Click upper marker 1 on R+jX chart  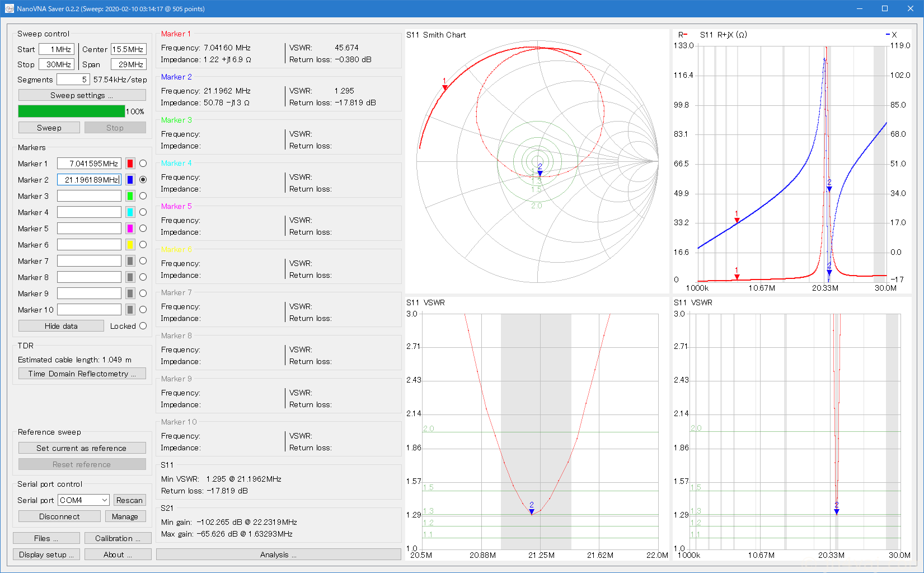tap(737, 220)
